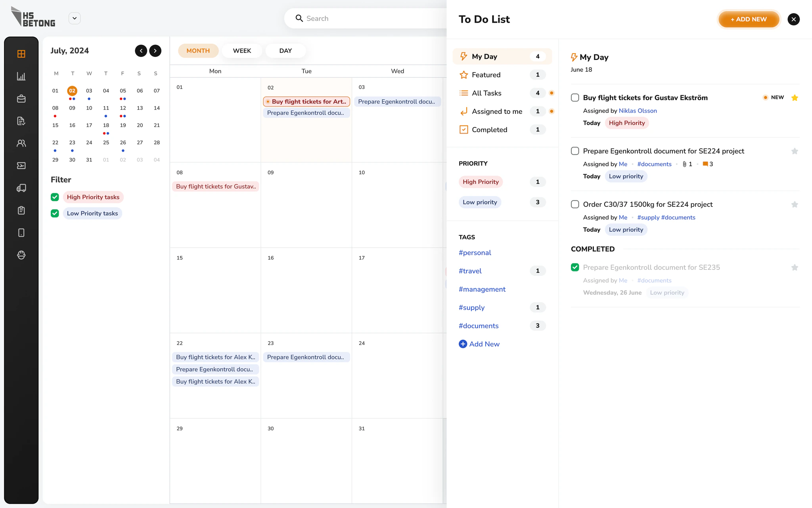The width and height of the screenshot is (812, 508).
Task: Open the bar chart statistics sidebar icon
Action: (21, 76)
